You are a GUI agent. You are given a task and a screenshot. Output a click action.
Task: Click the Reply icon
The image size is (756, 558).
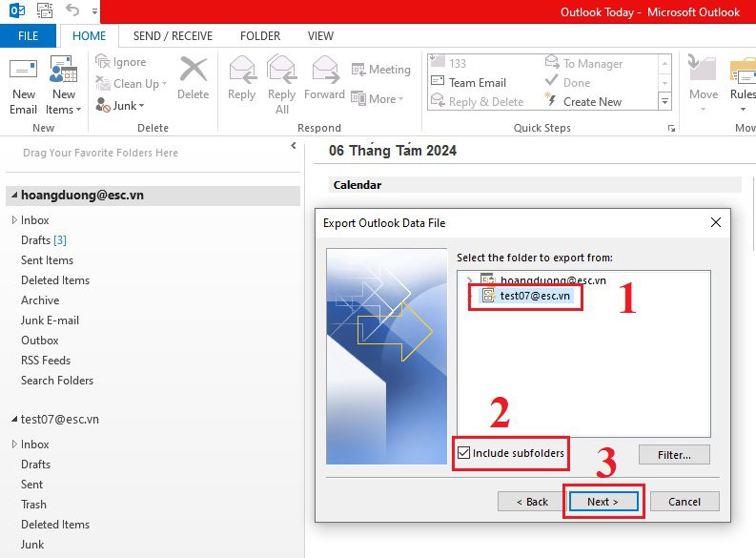tap(242, 70)
